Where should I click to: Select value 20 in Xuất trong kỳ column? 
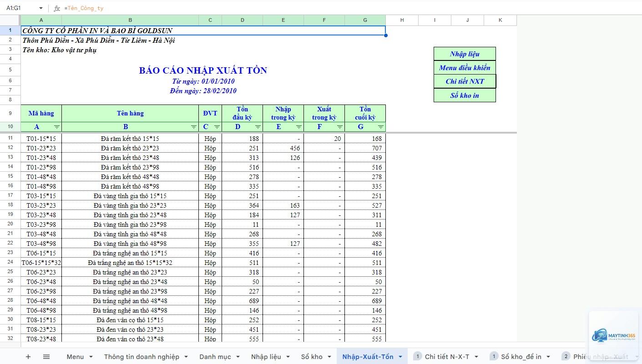click(x=324, y=138)
